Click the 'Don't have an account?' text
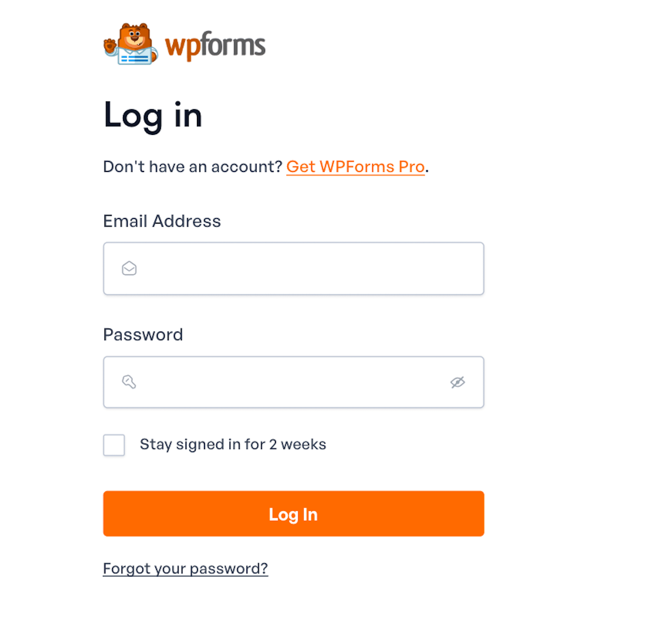Screen dimensions: 672x627 click(x=192, y=167)
